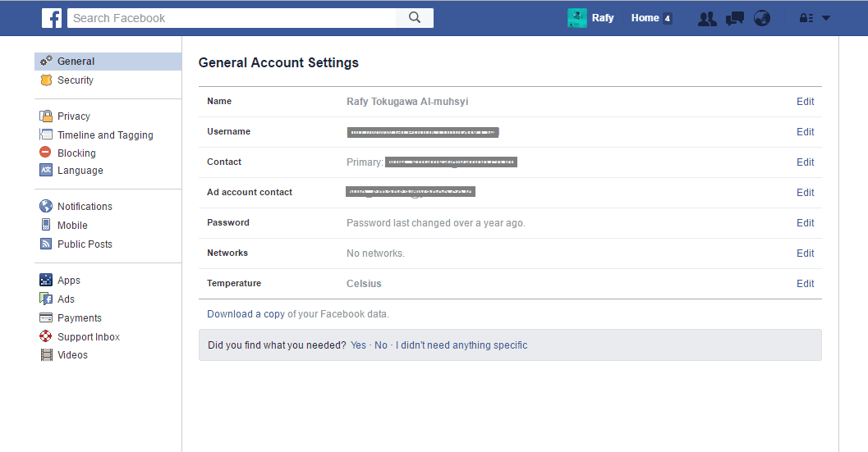
Task: Click the Facebook logo icon
Action: (52, 18)
